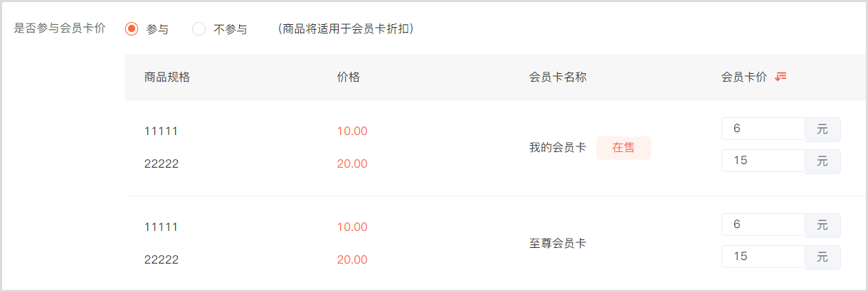868x292 pixels.
Task: Click the sort icon beside 会员卡价
Action: click(780, 77)
